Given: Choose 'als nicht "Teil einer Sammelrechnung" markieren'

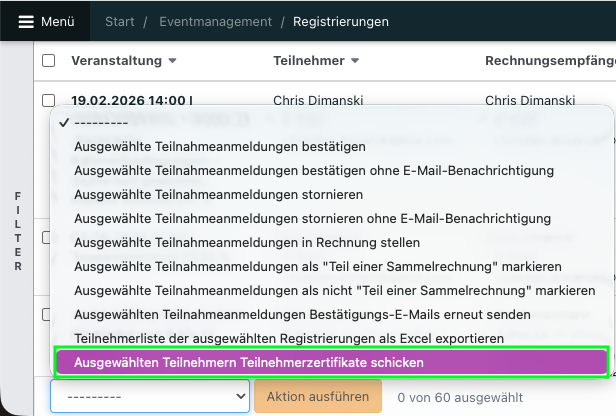Looking at the screenshot, I should (332, 290).
